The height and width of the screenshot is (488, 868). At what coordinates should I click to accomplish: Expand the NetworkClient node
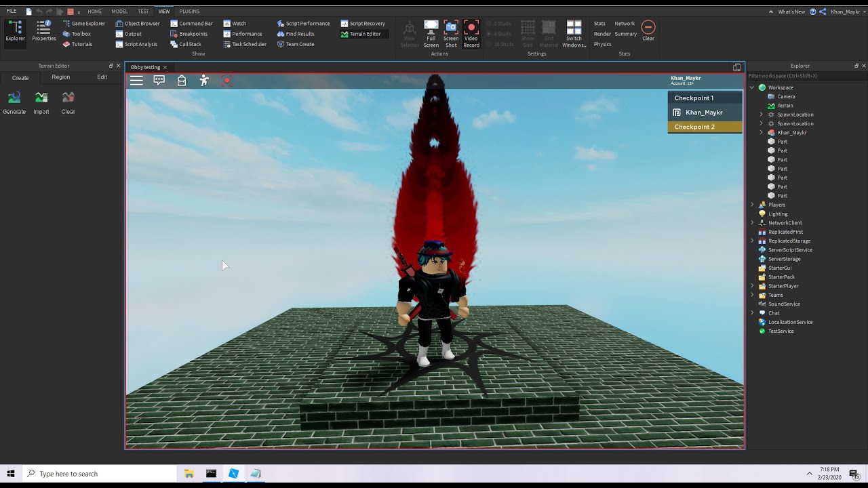[752, 223]
